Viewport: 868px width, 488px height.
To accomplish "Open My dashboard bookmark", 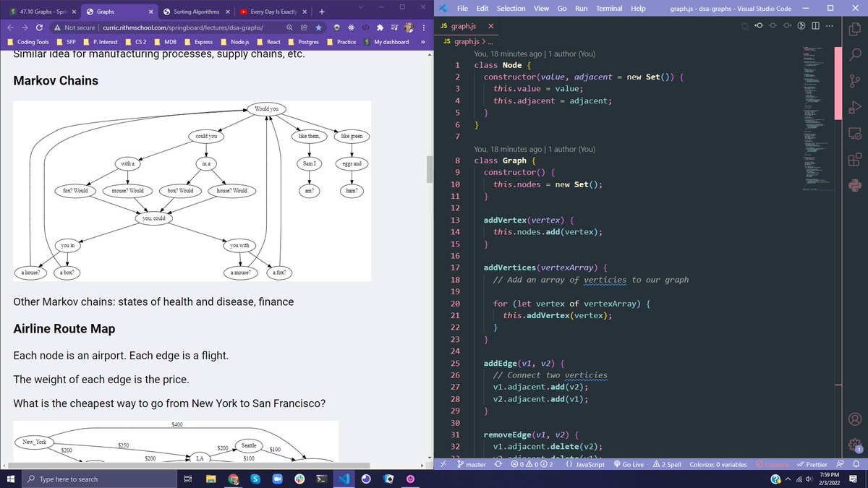I will coord(388,42).
